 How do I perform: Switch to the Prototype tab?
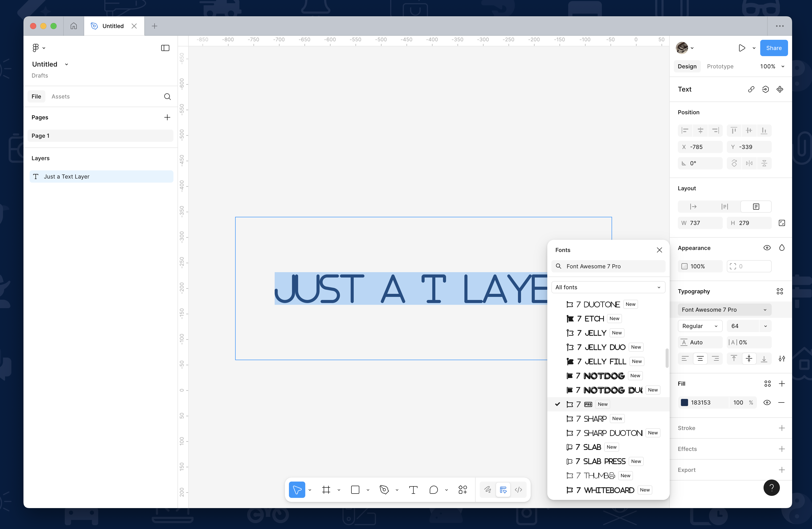pyautogui.click(x=720, y=66)
